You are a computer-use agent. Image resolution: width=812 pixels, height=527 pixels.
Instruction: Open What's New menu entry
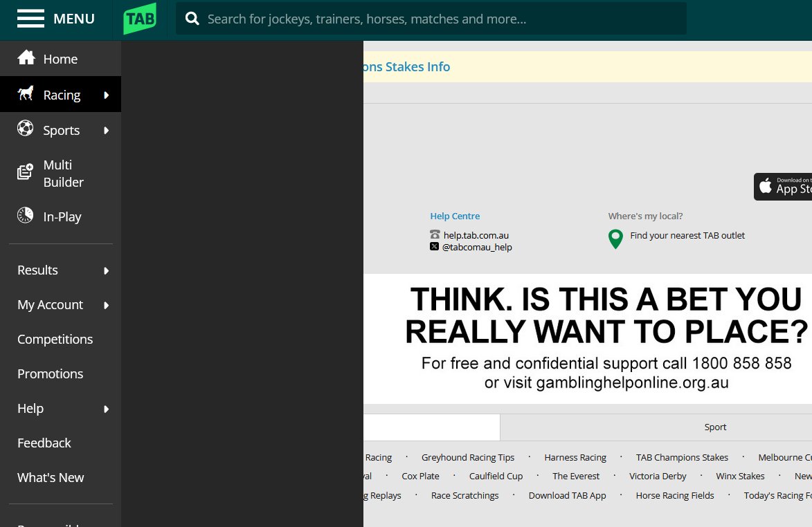(61, 478)
